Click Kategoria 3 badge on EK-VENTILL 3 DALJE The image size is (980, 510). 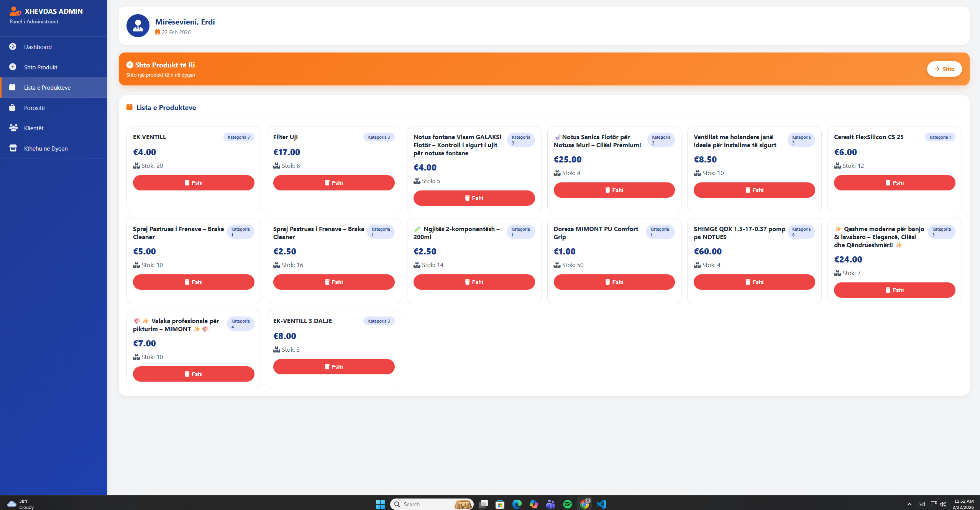[379, 321]
